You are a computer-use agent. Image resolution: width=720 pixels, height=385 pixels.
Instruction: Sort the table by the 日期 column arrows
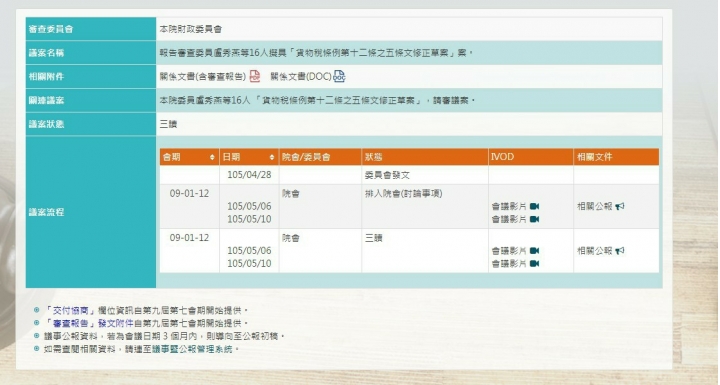271,157
